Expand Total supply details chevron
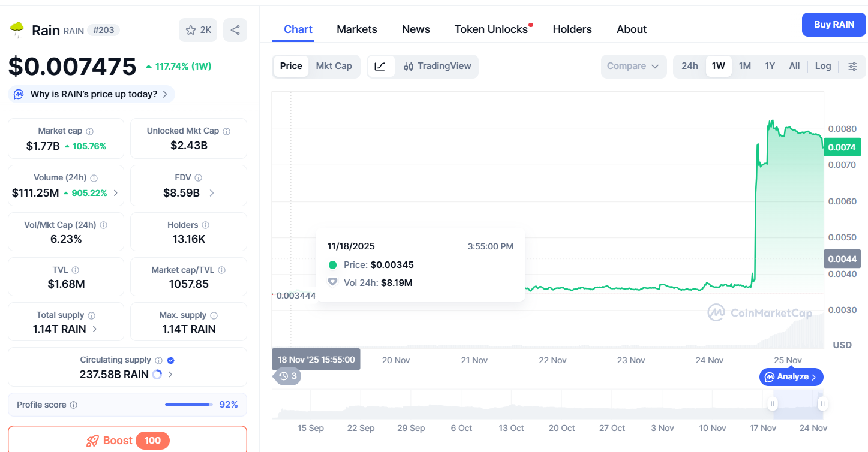Screen dimensions: 868x452 coord(95,329)
